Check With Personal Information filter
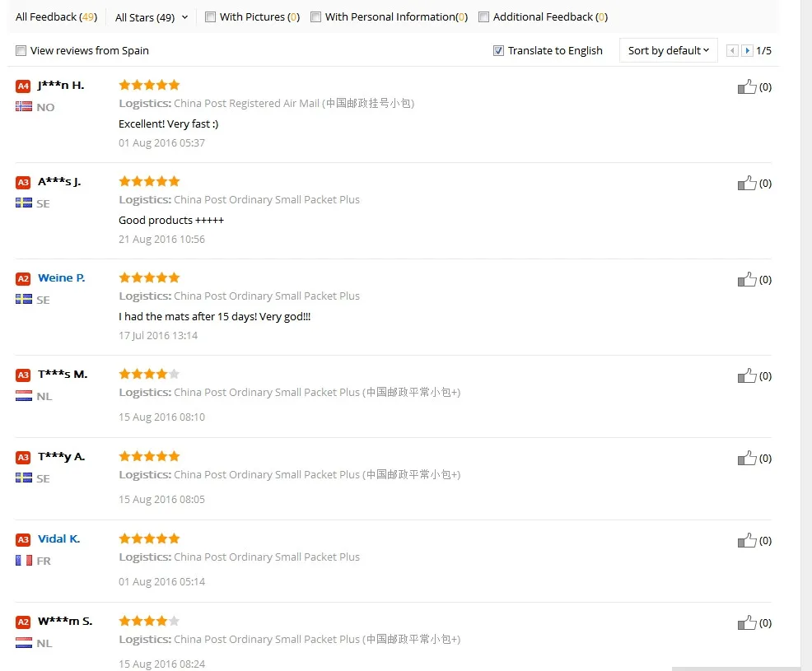Image resolution: width=812 pixels, height=671 pixels. (315, 17)
